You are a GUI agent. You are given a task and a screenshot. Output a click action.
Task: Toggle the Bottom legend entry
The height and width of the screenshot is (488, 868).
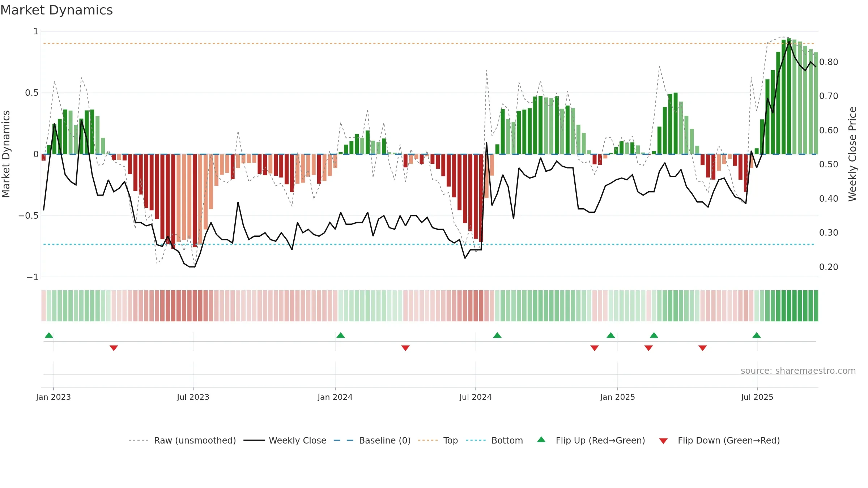(x=494, y=440)
